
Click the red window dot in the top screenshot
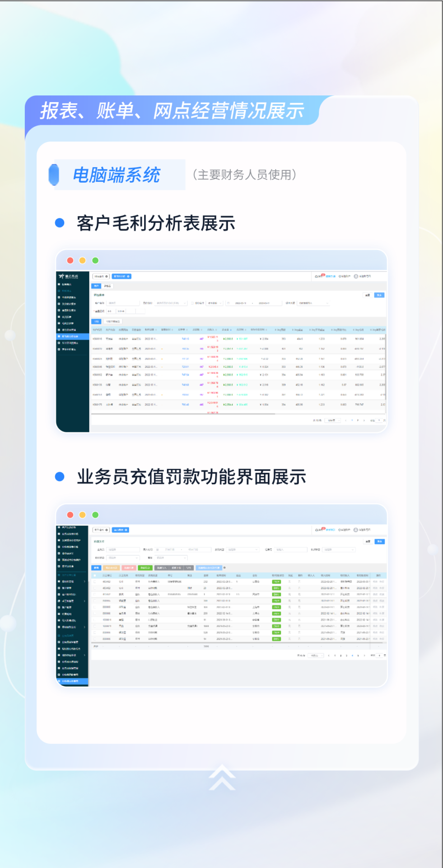[x=70, y=260]
